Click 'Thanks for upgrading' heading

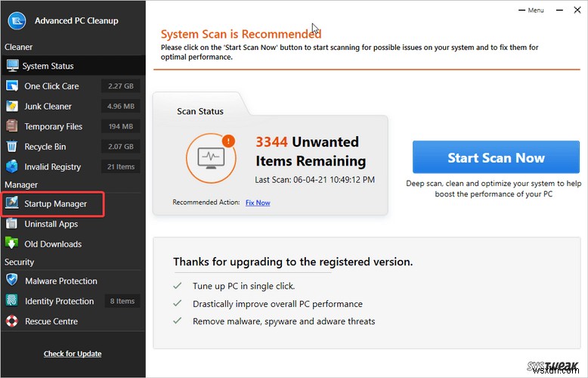pos(293,262)
